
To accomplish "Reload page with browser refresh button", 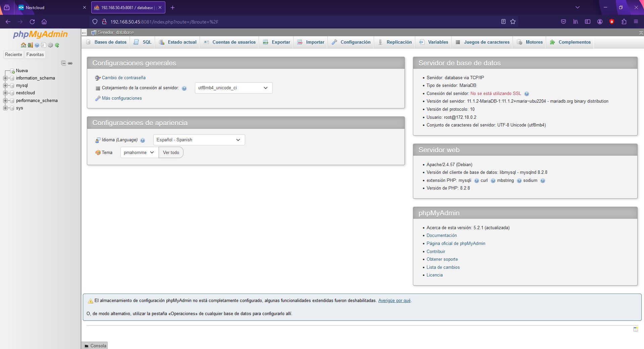I will click(32, 21).
